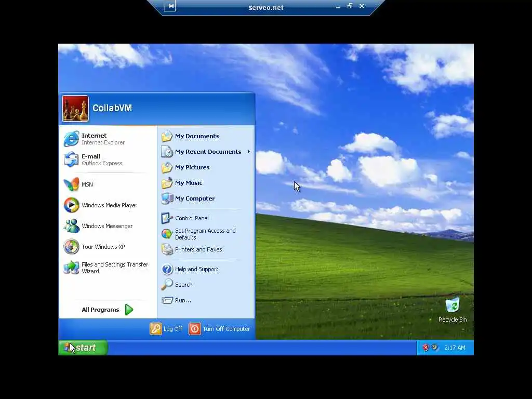Screen dimensions: 532x399
Task: Click the pin icon on serveo.net bar
Action: point(170,6)
